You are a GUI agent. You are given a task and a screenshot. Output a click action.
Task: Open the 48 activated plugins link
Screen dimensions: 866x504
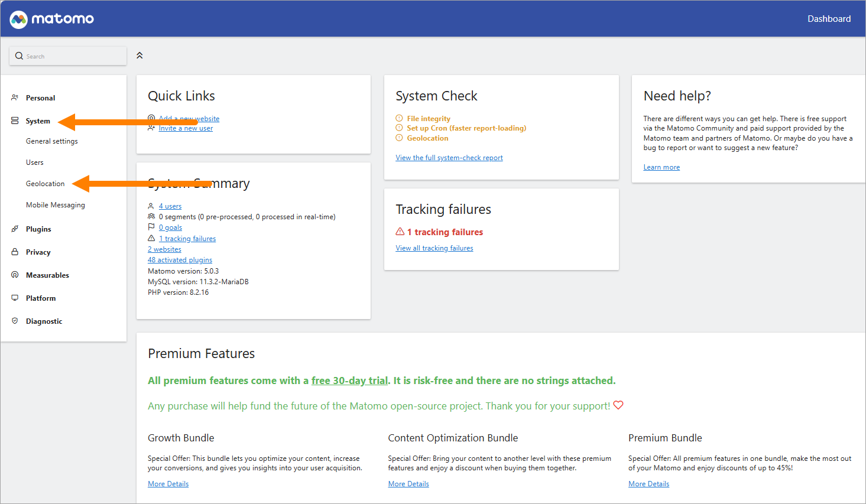[180, 260]
